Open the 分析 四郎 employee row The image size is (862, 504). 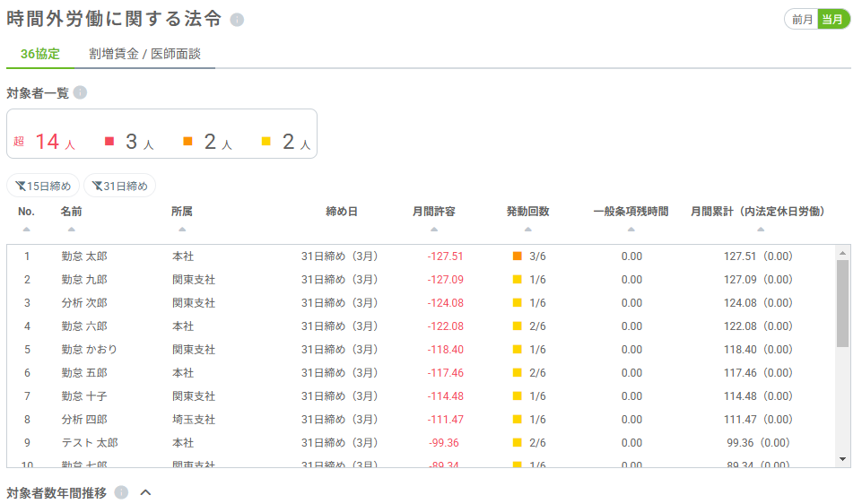84,420
